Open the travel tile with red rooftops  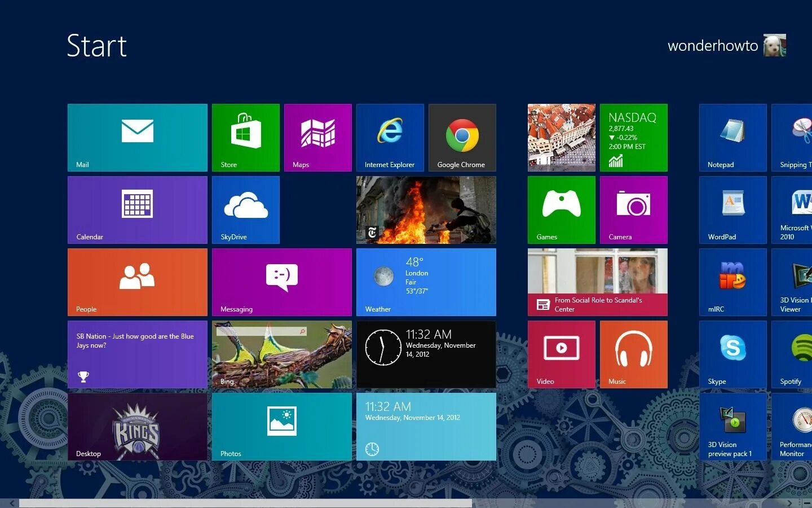pyautogui.click(x=562, y=138)
